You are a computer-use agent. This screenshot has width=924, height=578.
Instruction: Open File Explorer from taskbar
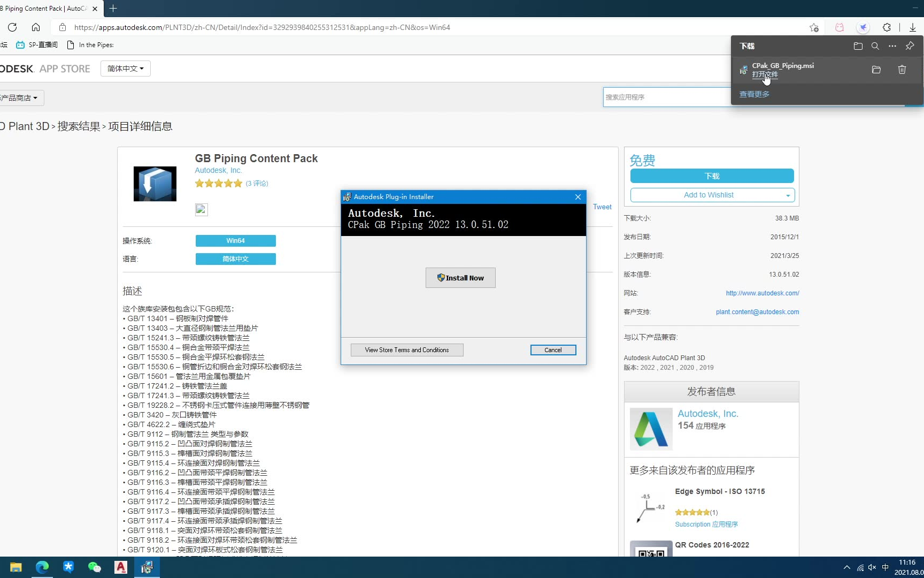[16, 567]
